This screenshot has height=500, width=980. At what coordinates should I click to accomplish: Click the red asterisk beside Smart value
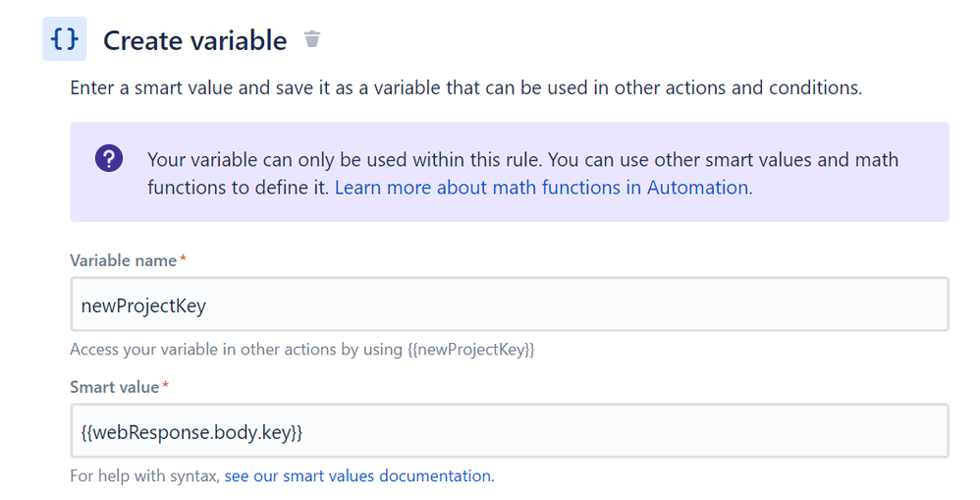click(165, 386)
